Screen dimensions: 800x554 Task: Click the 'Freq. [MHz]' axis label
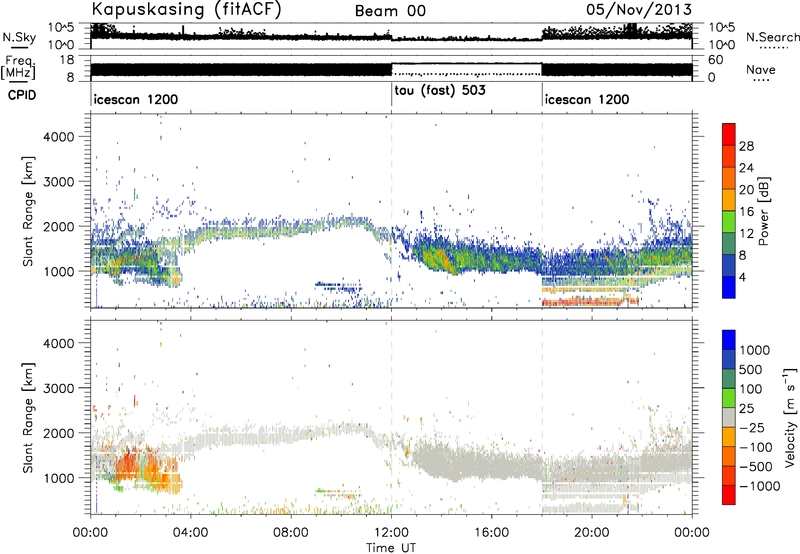pyautogui.click(x=18, y=68)
